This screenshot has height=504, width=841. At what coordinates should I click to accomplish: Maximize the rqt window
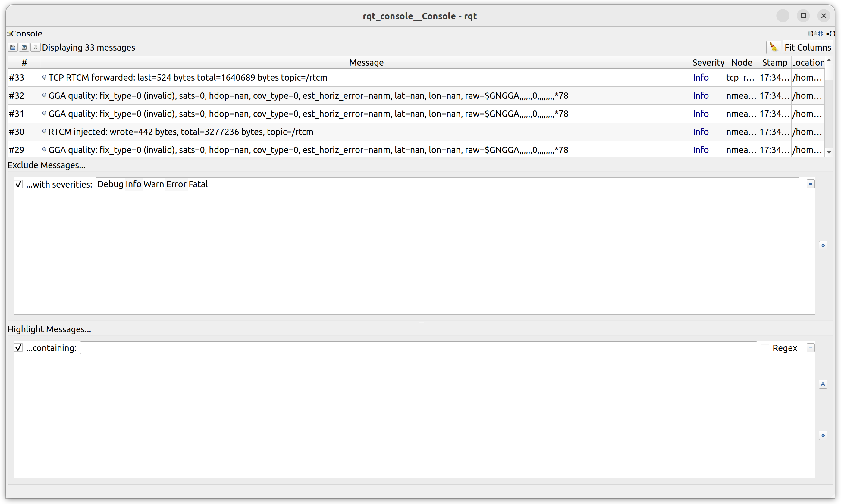(x=803, y=16)
